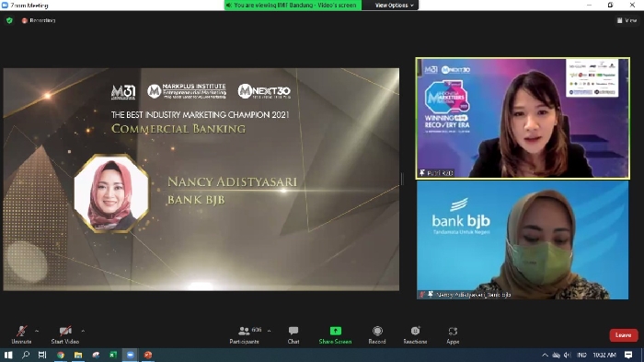Select Nancy Adistyasari's bank bjb video tile
Screen dimensions: 644x362
tap(523, 239)
